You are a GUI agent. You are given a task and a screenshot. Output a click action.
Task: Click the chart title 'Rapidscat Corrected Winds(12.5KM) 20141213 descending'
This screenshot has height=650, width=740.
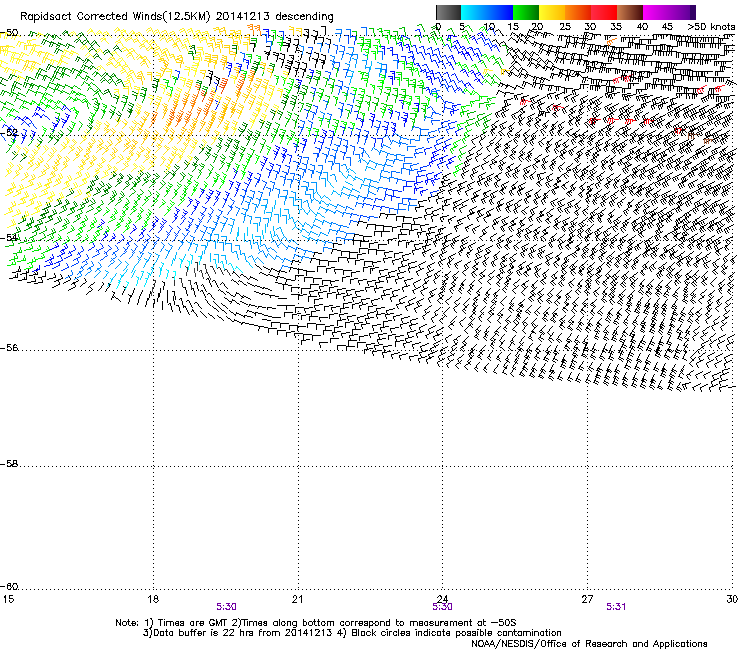(x=177, y=16)
